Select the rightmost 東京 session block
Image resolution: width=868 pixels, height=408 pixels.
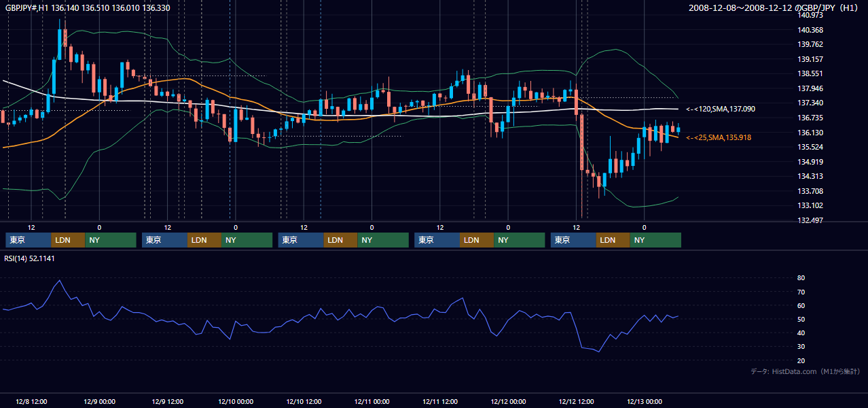[574, 240]
